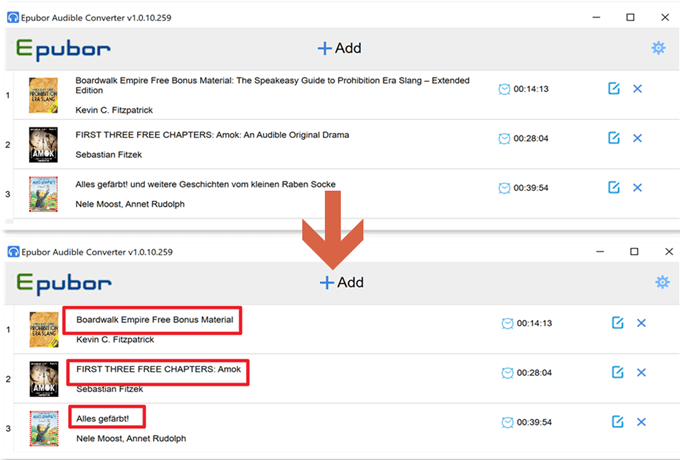Select author Nele Moost, Annet Rudolph upper window
The width and height of the screenshot is (680, 460).
coord(130,204)
